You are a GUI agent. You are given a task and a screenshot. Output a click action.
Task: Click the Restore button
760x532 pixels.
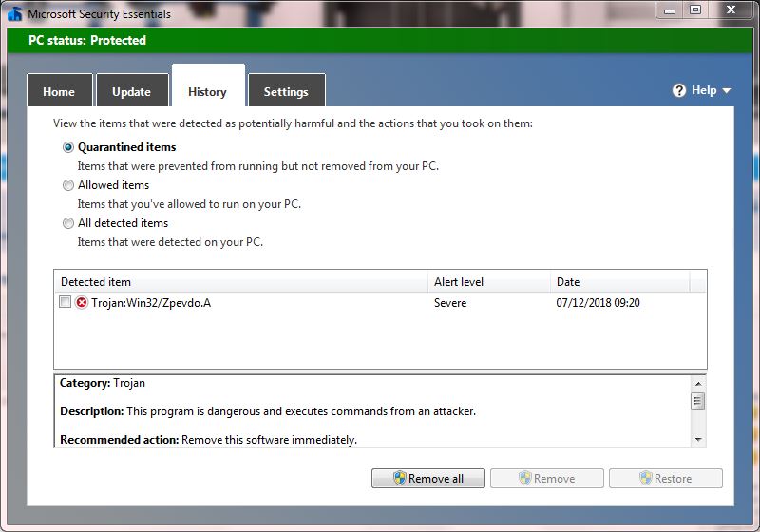click(x=666, y=478)
